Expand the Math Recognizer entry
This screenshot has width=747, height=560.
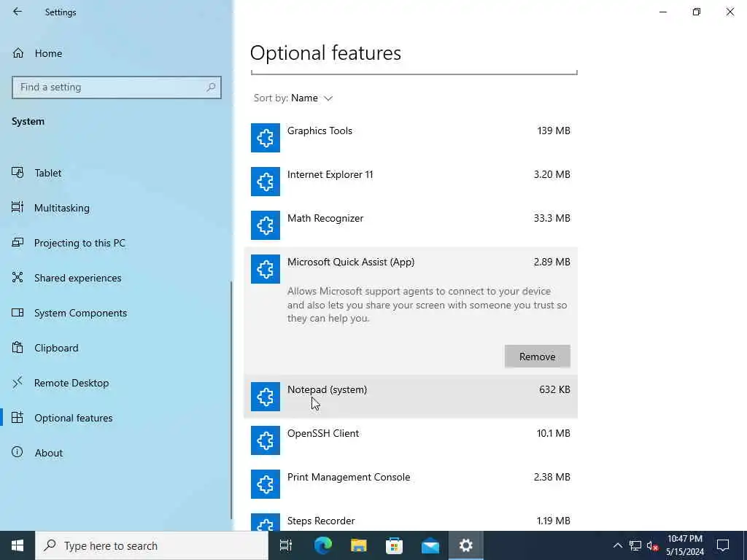point(411,225)
